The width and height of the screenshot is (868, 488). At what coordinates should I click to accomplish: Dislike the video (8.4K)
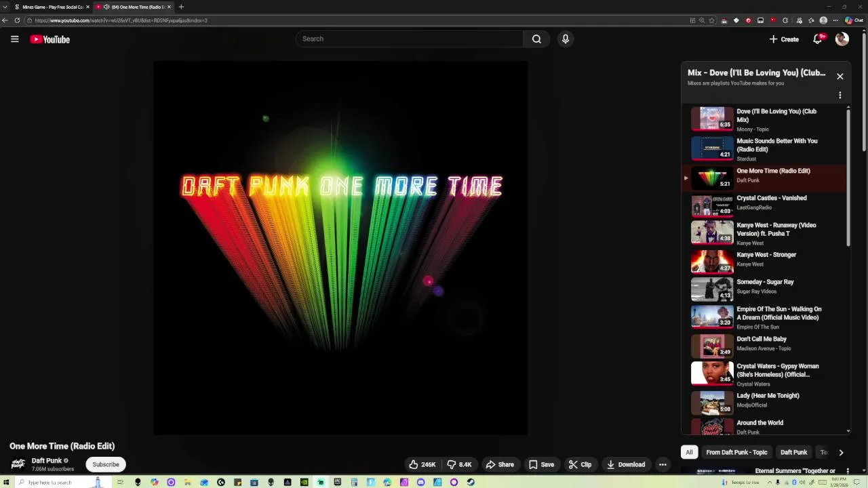coord(459,464)
